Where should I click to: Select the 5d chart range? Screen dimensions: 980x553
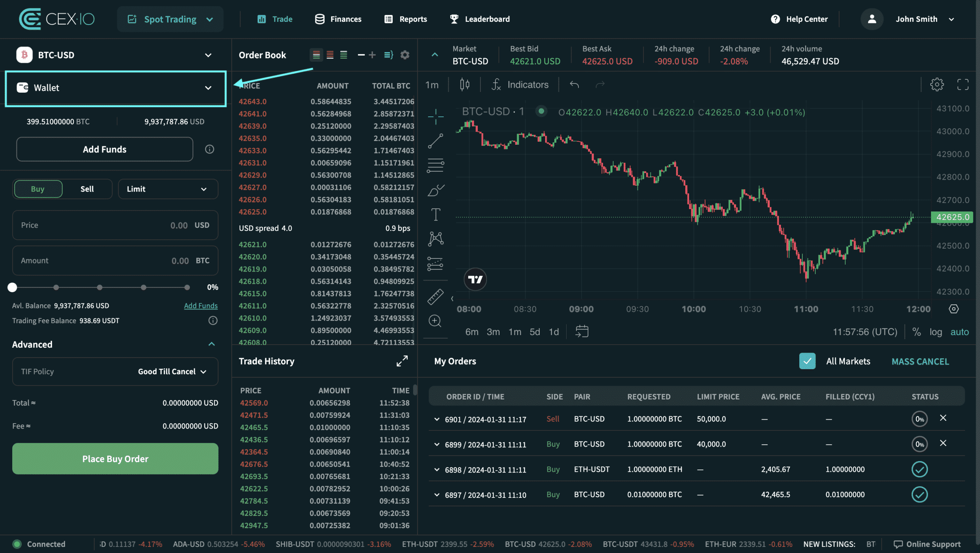coord(534,332)
